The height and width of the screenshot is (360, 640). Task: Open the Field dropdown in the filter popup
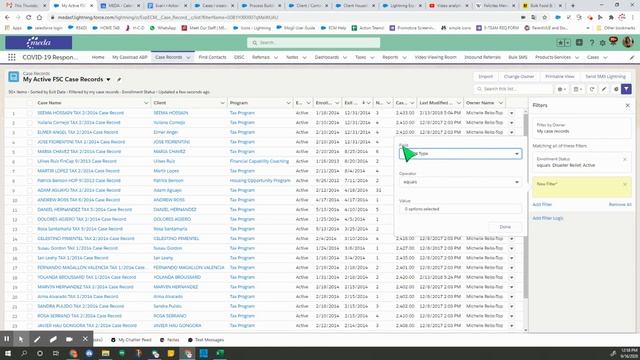[x=460, y=154]
